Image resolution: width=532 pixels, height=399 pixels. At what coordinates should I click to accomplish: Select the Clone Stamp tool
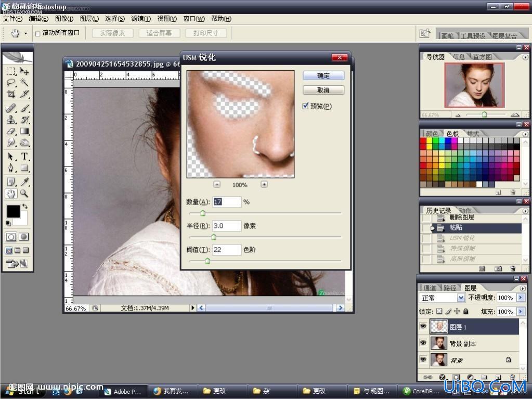[x=11, y=120]
